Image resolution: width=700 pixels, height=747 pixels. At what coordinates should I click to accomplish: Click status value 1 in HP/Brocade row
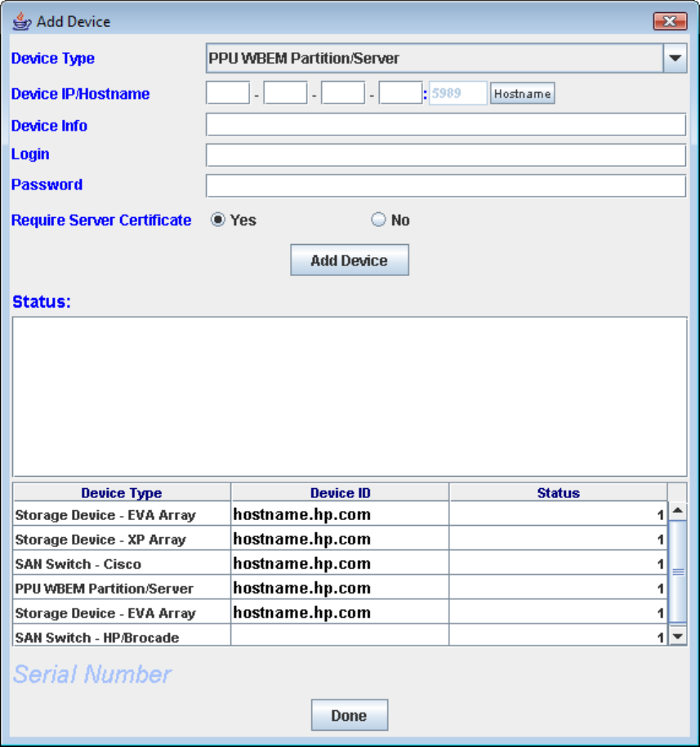tap(660, 637)
